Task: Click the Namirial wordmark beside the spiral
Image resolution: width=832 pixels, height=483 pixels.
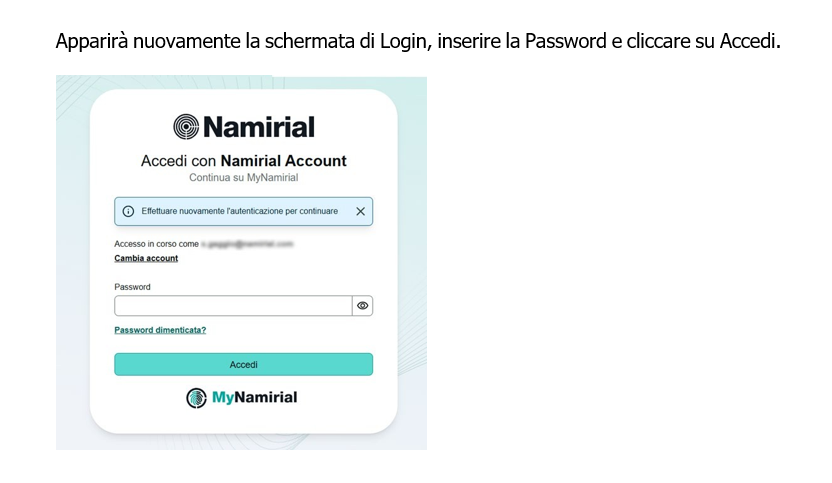Action: 259,127
